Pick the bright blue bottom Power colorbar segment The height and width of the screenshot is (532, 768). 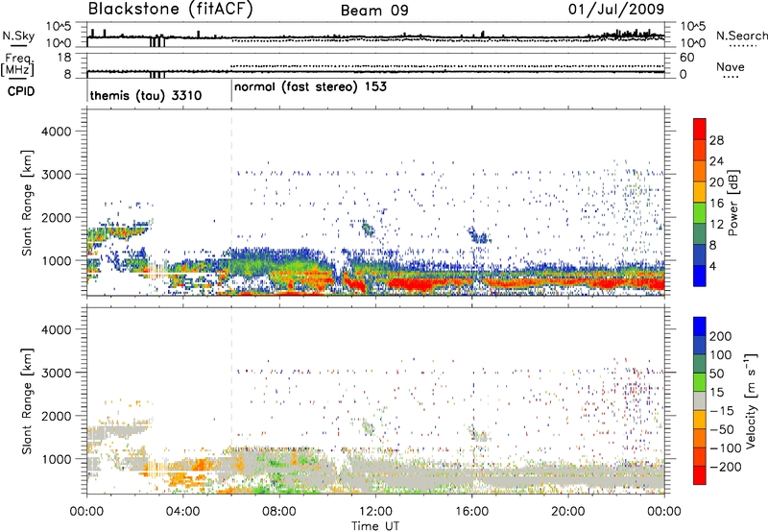[x=700, y=276]
